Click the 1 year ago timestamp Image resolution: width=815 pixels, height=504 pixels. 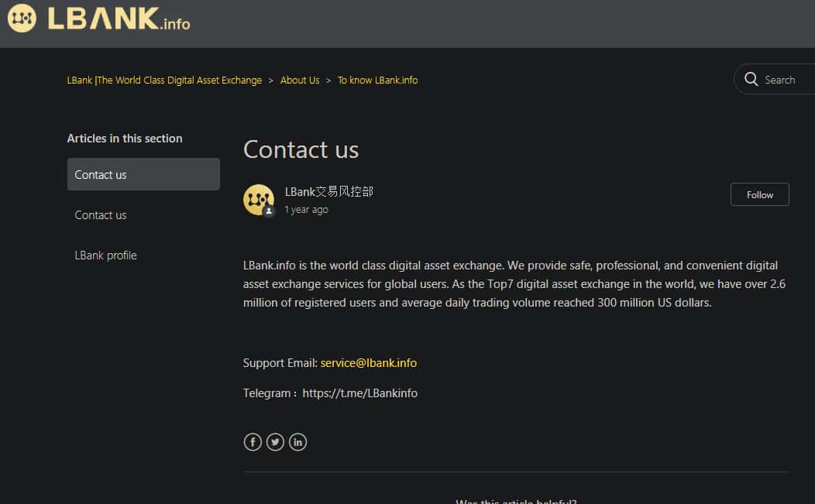point(306,210)
